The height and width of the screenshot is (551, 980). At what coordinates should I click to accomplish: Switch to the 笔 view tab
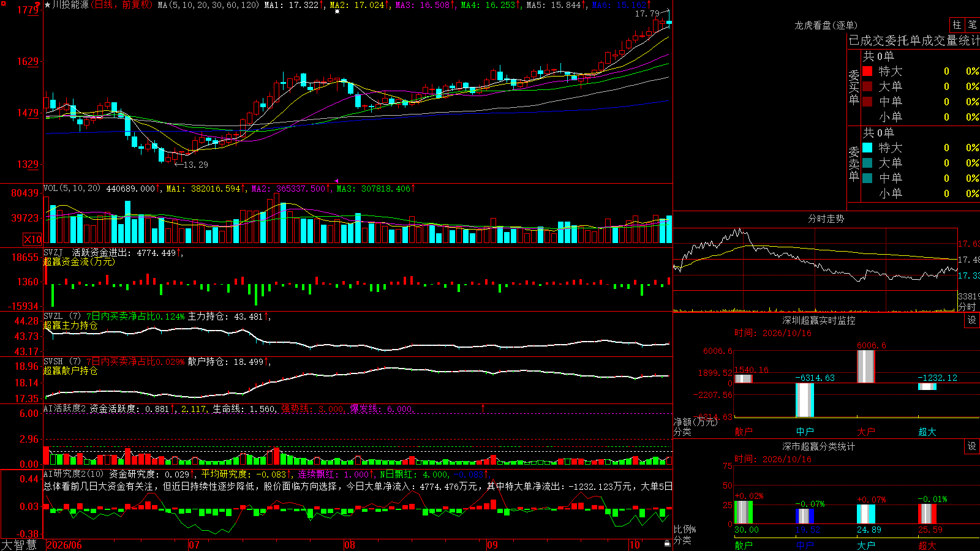click(972, 24)
